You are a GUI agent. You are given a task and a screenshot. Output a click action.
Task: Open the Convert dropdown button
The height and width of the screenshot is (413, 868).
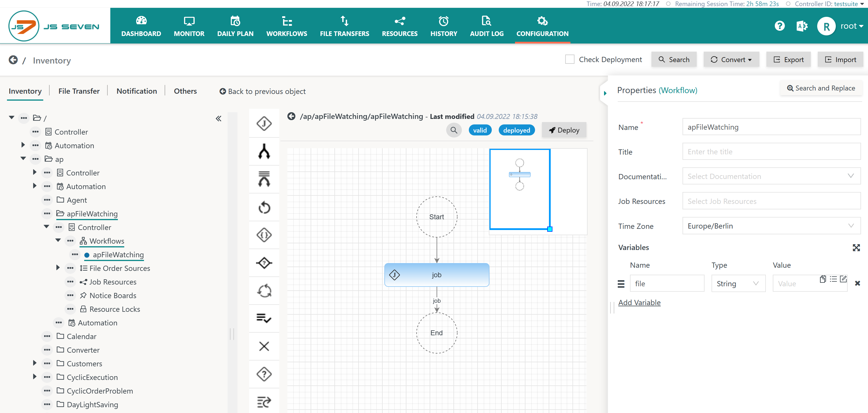[731, 59]
